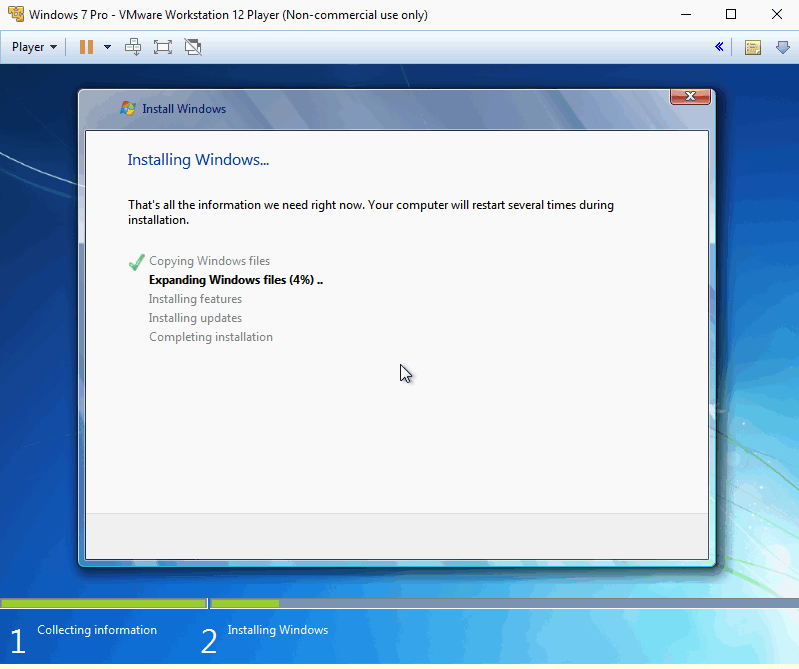Click 'Expanding Windows files (4%)' text
Image resolution: width=799 pixels, height=669 pixels.
(x=236, y=280)
